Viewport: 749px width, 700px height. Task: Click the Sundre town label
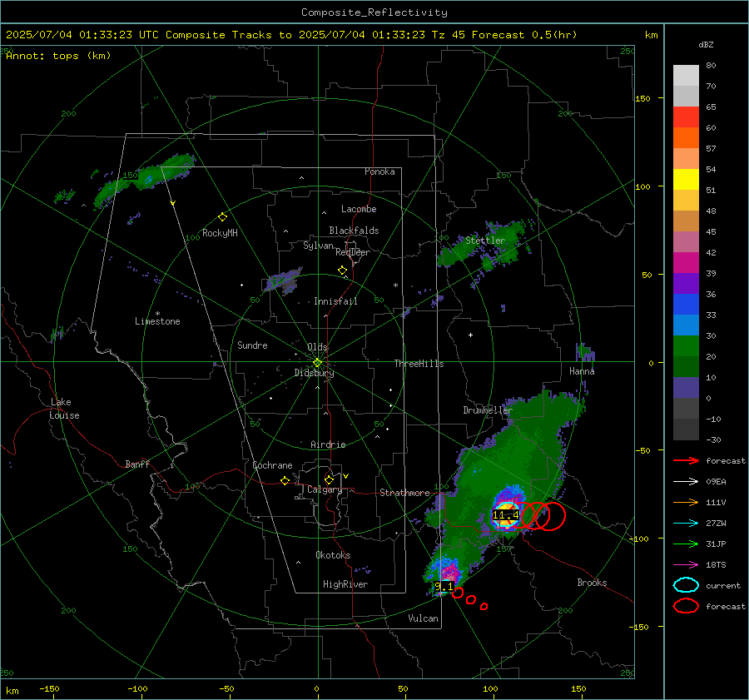coord(253,345)
